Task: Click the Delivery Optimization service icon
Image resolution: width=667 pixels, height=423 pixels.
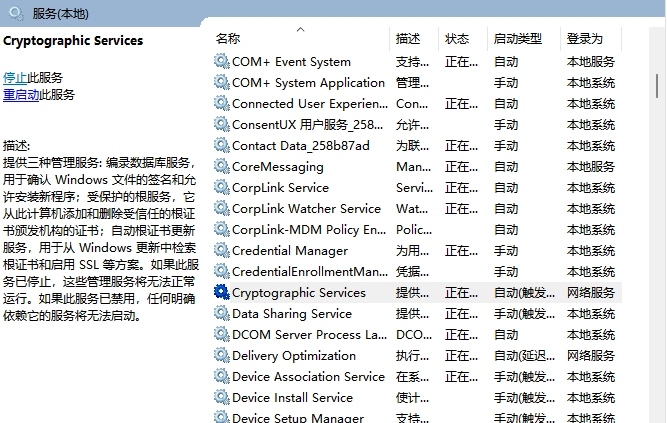Action: coord(221,356)
